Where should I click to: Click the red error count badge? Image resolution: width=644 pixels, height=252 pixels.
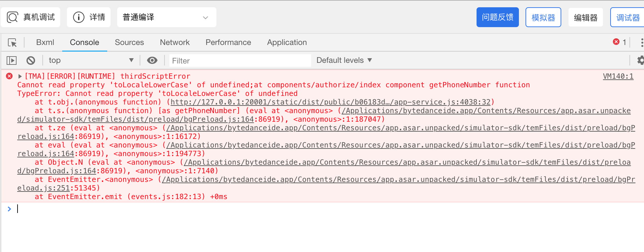(620, 42)
